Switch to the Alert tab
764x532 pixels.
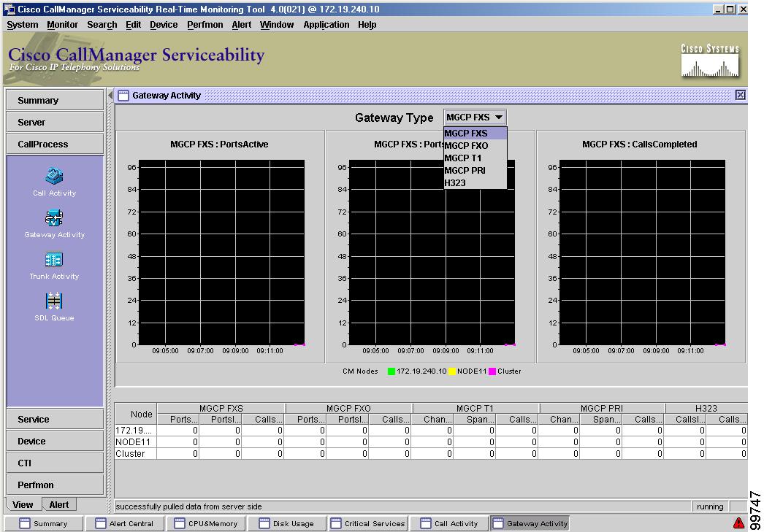click(59, 505)
